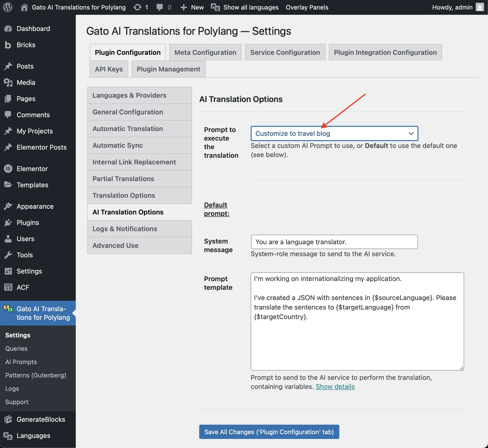Save all changes for Plugin Configuration
The height and width of the screenshot is (448, 488).
[x=269, y=432]
